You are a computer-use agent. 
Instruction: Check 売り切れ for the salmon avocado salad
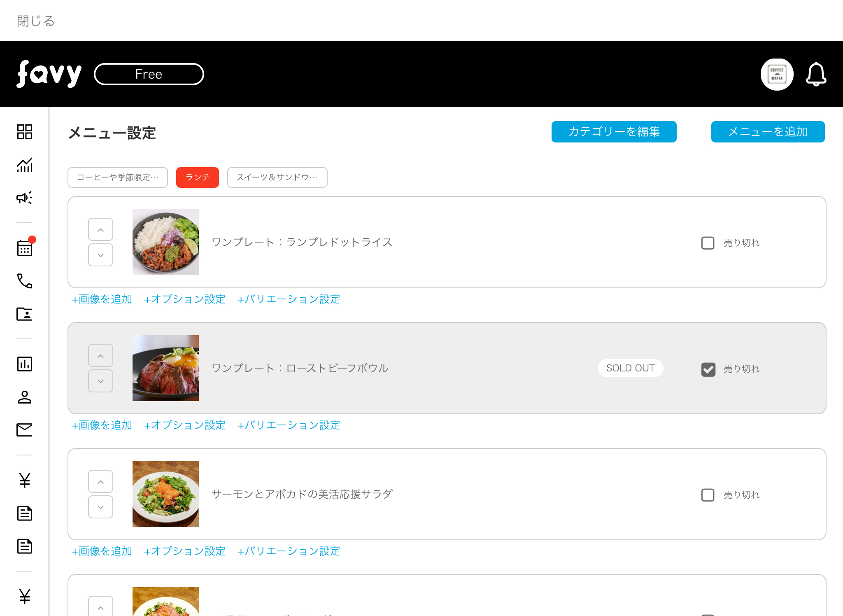(708, 495)
